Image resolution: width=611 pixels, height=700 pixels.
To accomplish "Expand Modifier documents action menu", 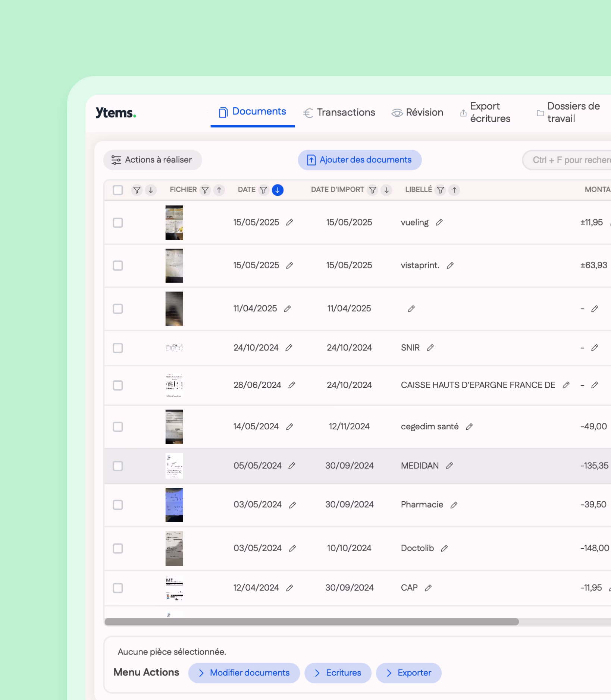I will [244, 673].
